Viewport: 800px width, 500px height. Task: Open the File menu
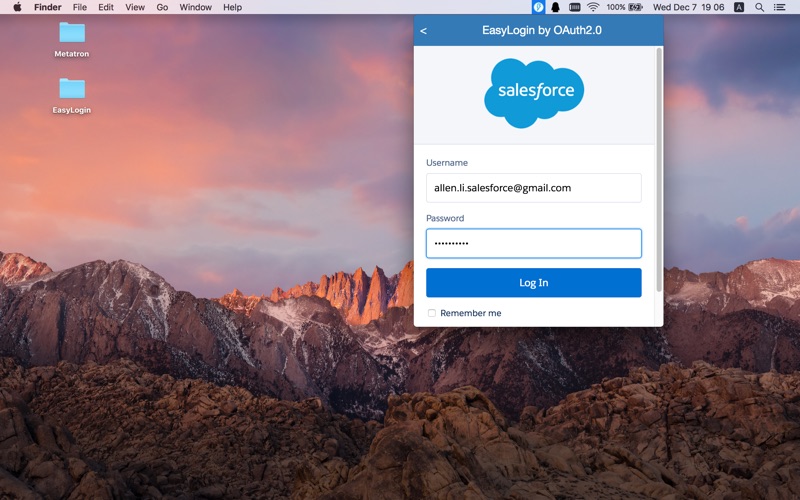coord(80,7)
